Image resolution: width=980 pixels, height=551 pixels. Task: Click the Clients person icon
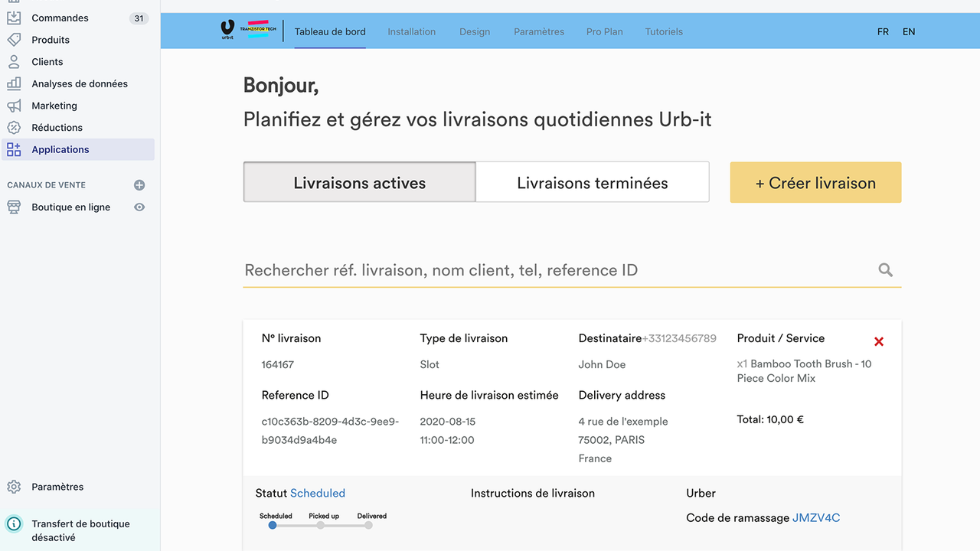tap(14, 62)
